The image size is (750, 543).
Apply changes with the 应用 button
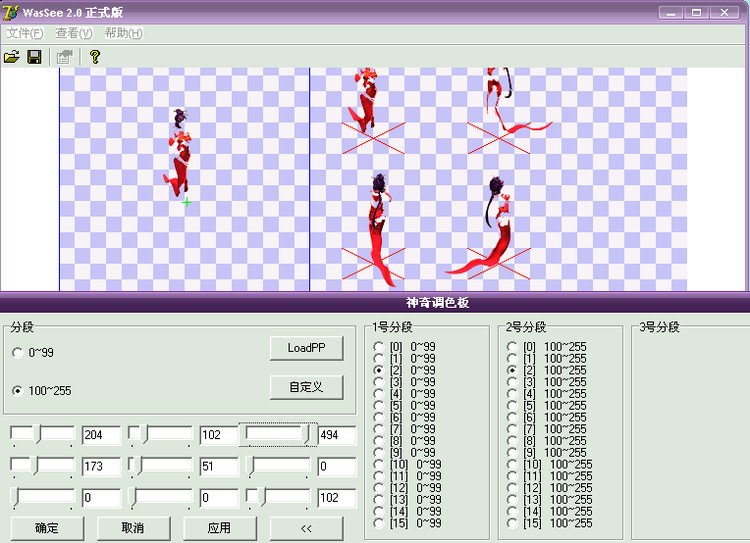pyautogui.click(x=220, y=528)
